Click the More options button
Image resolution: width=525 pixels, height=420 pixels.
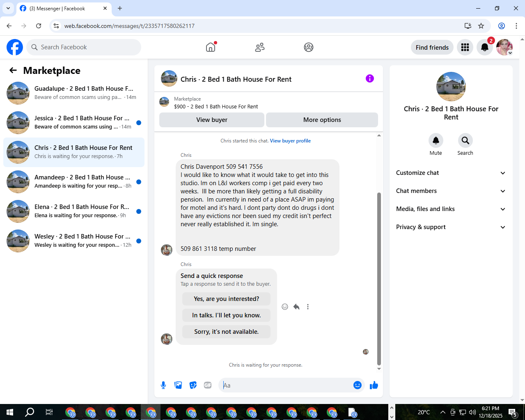coord(322,120)
